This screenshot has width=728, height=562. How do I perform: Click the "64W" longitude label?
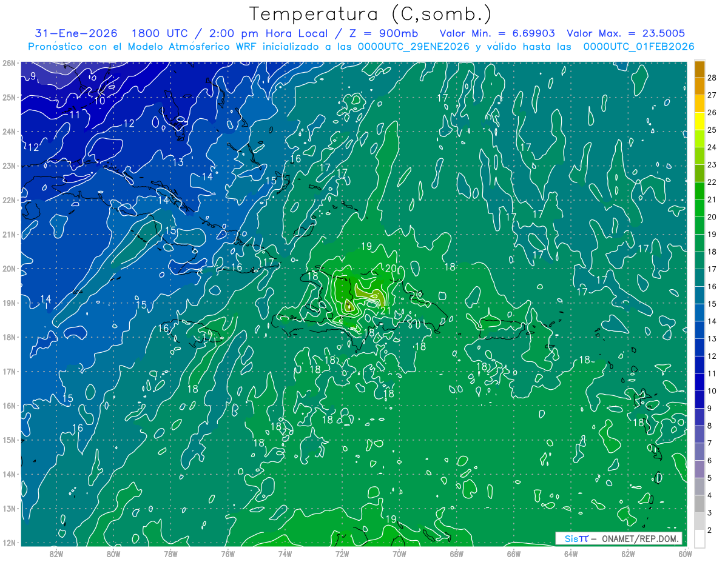tap(571, 554)
